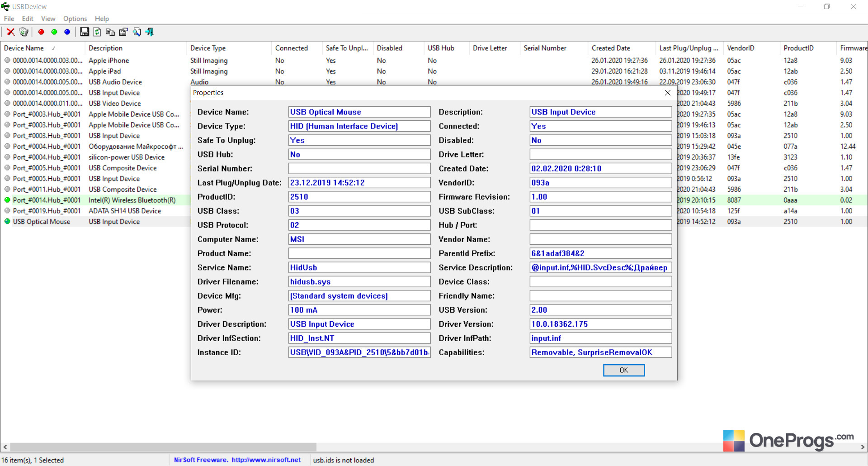
Task: Click ProductID cell 077a
Action: click(x=791, y=147)
